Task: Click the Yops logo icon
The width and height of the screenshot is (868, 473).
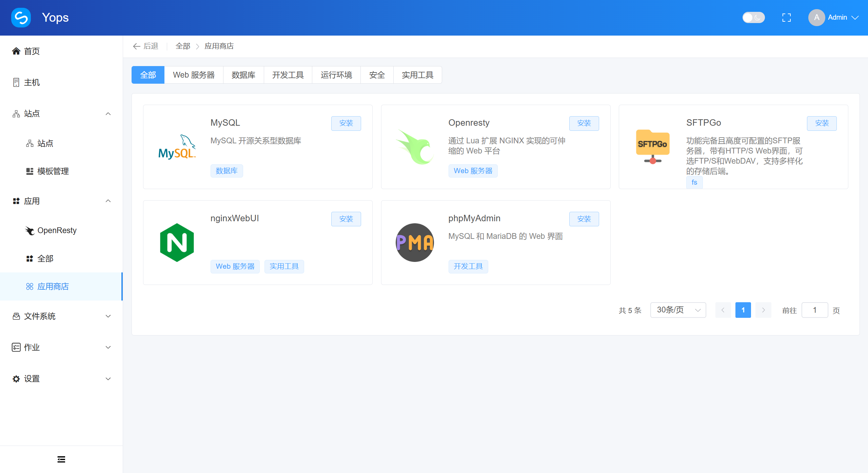Action: [21, 18]
